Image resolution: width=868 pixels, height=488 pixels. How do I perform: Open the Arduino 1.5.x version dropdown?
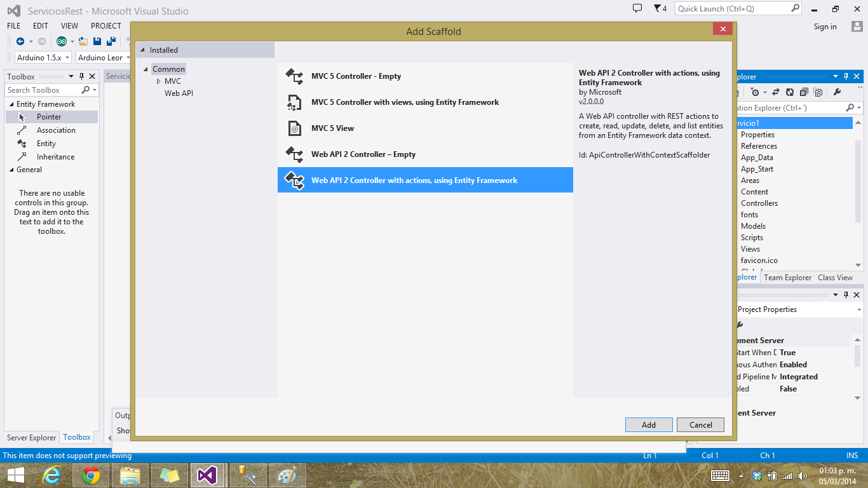pos(43,58)
